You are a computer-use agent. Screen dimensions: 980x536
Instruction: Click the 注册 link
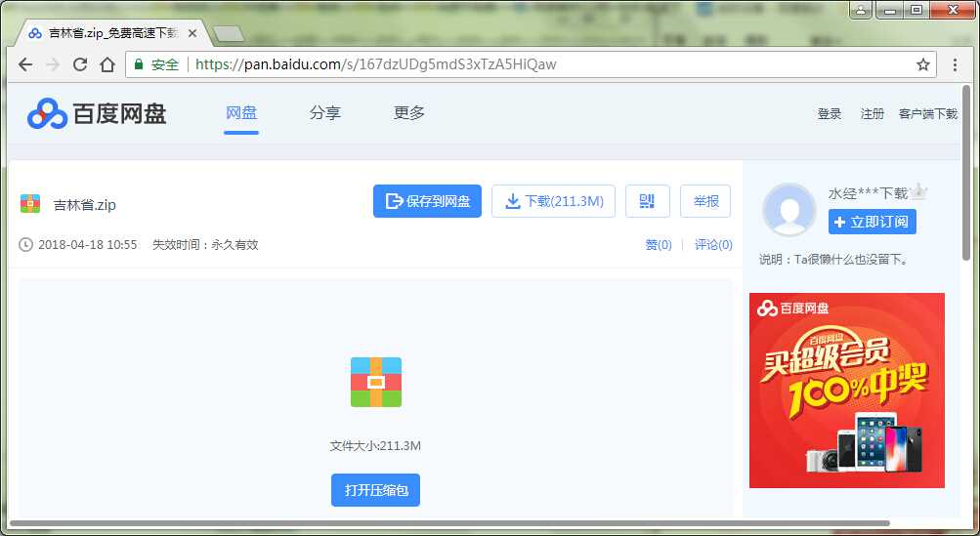click(x=872, y=113)
